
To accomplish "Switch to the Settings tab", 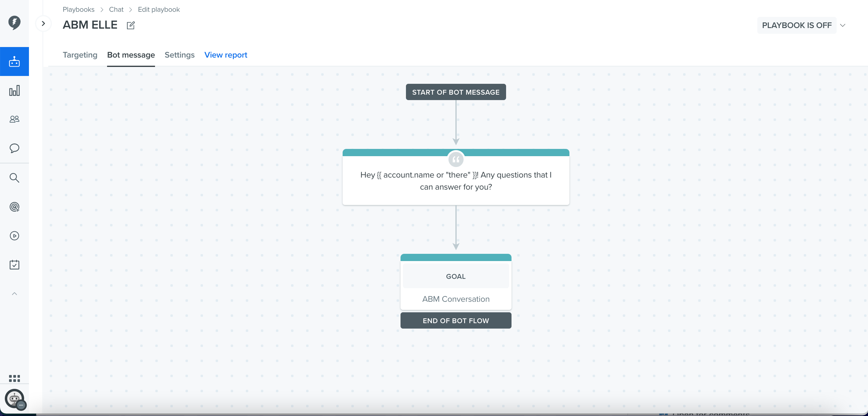I will [x=179, y=55].
